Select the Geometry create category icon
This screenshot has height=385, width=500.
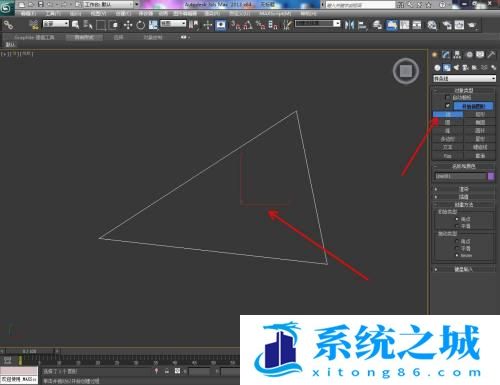[x=437, y=68]
